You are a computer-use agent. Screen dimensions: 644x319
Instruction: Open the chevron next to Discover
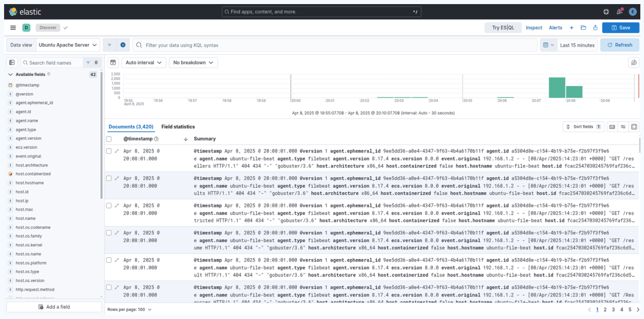tap(65, 28)
